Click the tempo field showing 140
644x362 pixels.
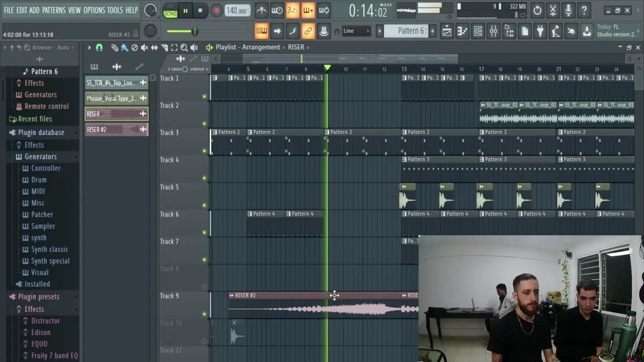coord(236,11)
